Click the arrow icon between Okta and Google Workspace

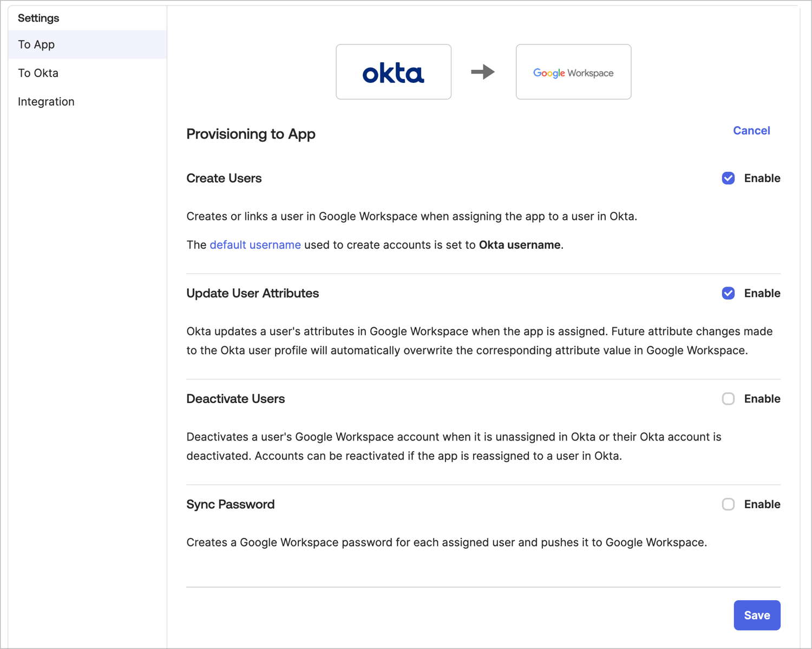click(482, 72)
